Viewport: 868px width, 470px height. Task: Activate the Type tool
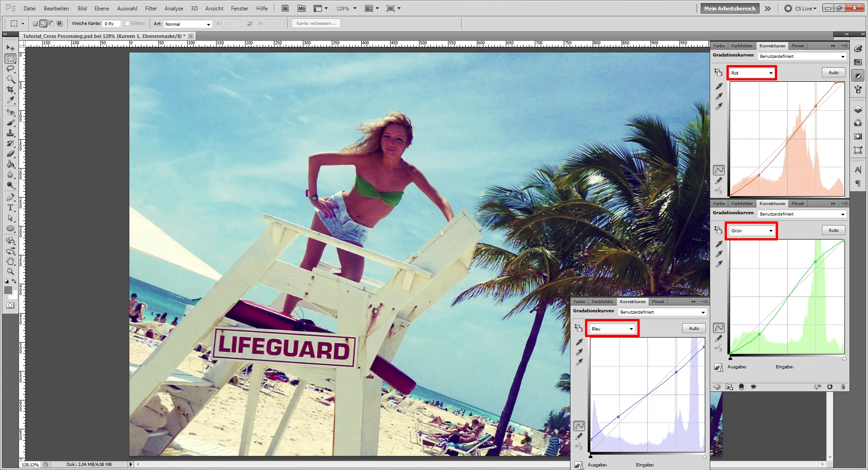[x=10, y=207]
